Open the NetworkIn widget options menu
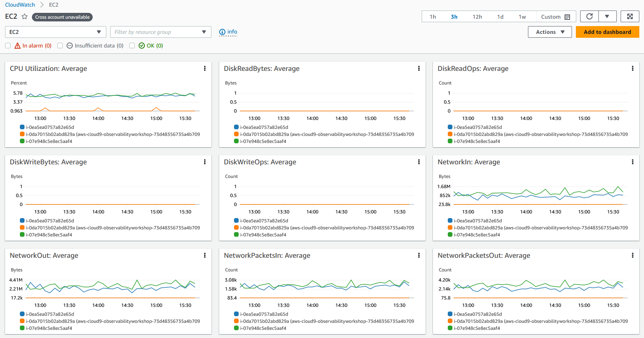The height and width of the screenshot is (338, 644). point(633,162)
